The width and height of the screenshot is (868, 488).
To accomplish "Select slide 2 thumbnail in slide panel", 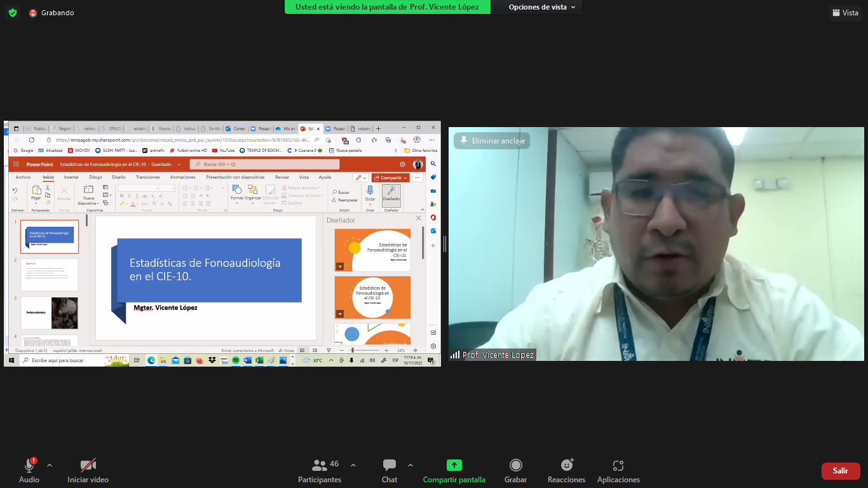I will (50, 274).
